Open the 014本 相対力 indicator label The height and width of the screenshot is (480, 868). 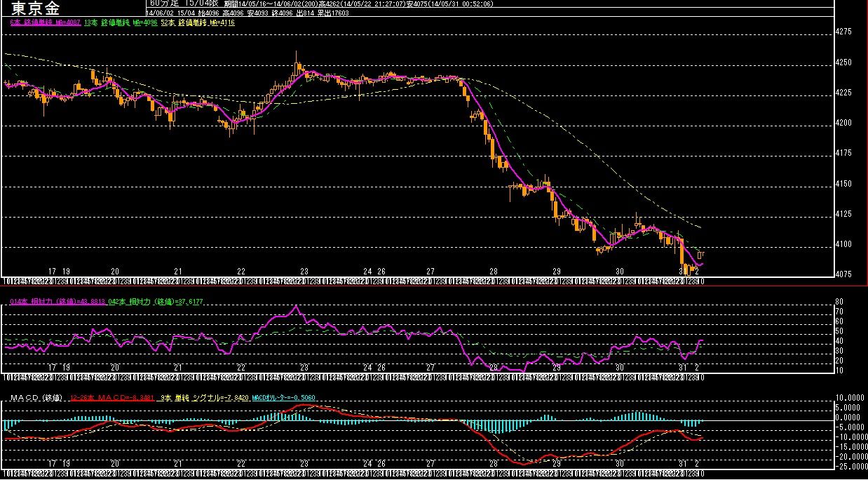(x=57, y=302)
